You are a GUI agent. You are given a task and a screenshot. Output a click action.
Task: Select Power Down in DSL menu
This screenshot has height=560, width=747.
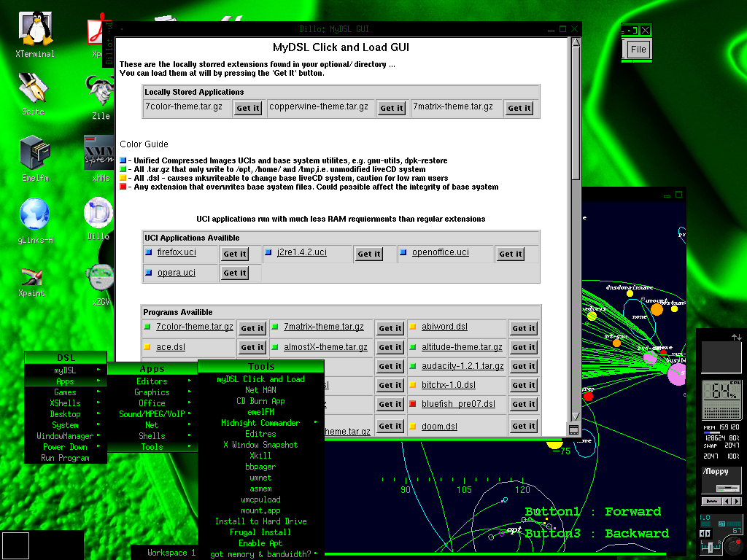click(65, 447)
